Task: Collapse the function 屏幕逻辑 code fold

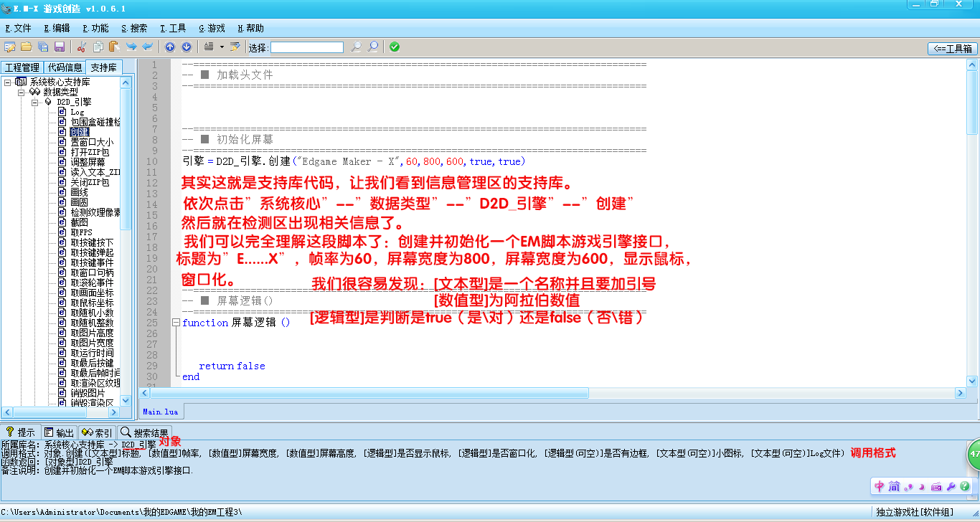Action: 176,323
